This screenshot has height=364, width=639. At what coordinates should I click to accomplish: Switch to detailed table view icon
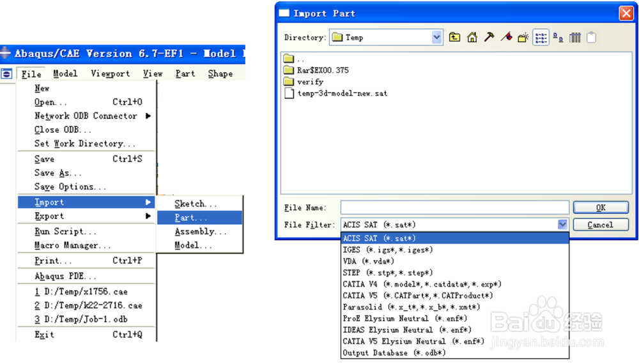pyautogui.click(x=575, y=38)
